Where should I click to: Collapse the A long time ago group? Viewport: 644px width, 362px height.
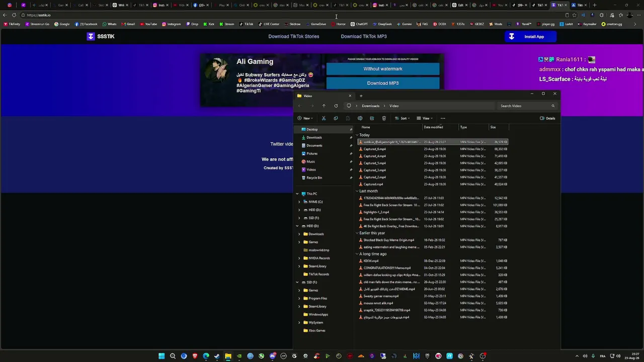(x=357, y=254)
